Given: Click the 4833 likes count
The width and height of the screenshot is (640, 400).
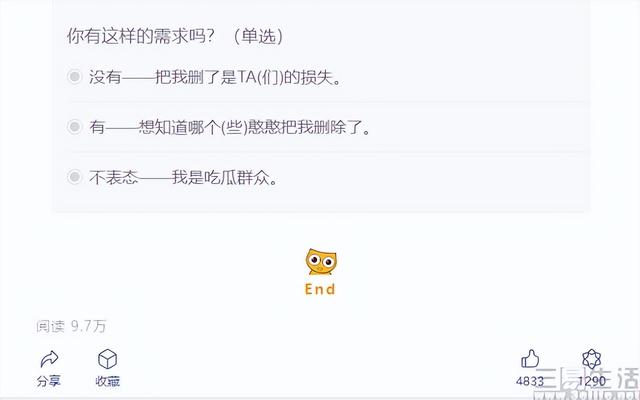Looking at the screenshot, I should tap(530, 381).
